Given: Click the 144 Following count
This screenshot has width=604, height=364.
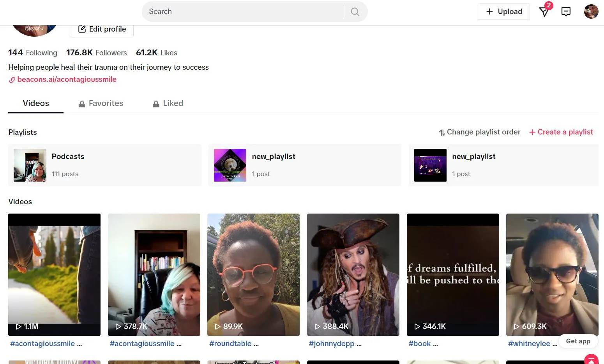Looking at the screenshot, I should (x=33, y=53).
